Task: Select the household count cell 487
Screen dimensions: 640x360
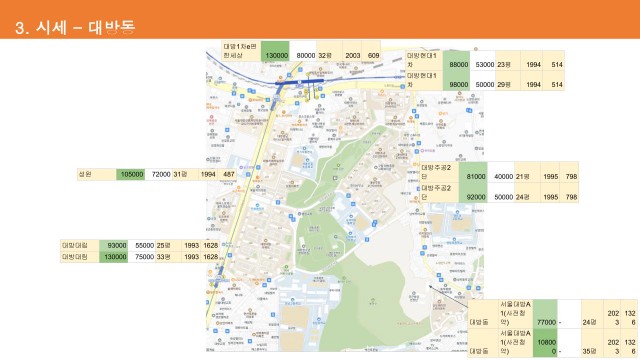Action: tap(227, 174)
